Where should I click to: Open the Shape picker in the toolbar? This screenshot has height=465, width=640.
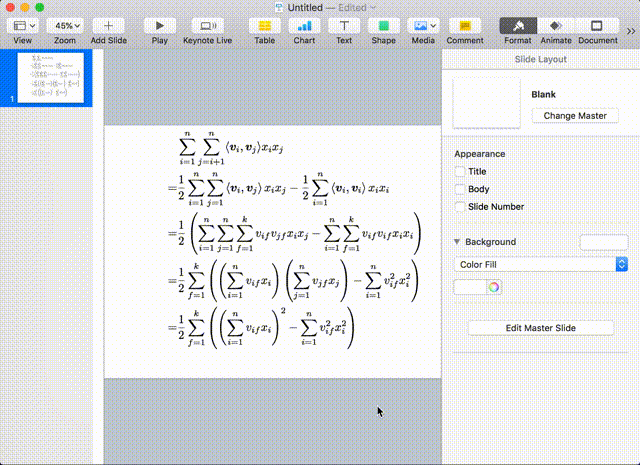[x=384, y=25]
